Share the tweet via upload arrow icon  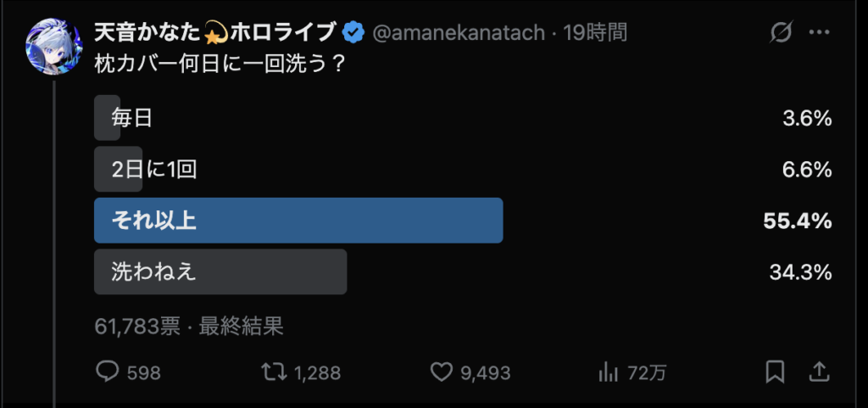(819, 372)
